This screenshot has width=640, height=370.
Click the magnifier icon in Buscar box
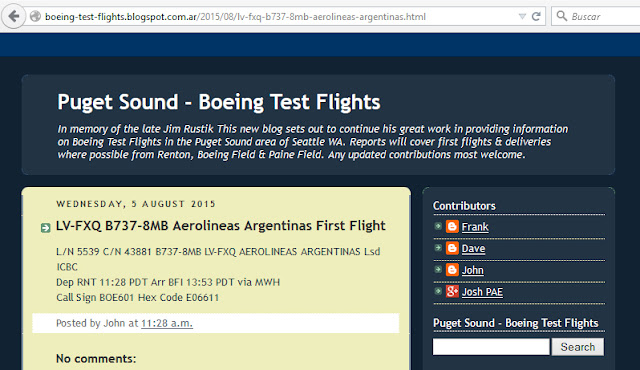tap(562, 16)
